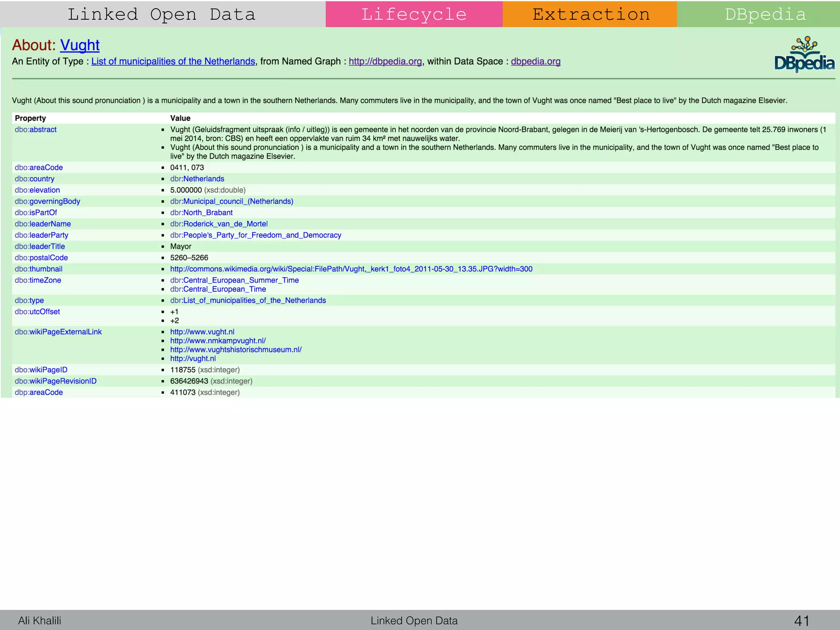Click the dbo:areaCode property
Screen dimensions: 840x630
tap(39, 168)
